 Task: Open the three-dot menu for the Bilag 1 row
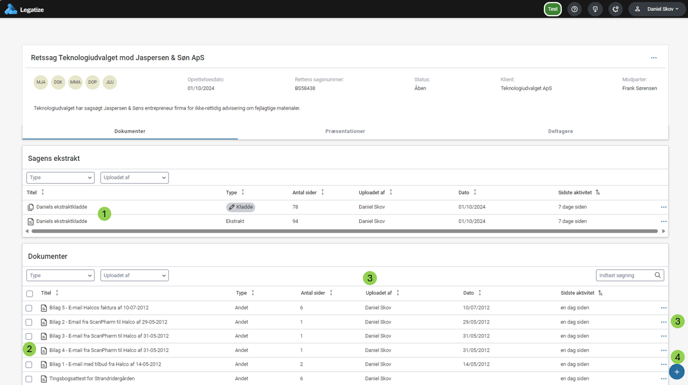[663, 364]
